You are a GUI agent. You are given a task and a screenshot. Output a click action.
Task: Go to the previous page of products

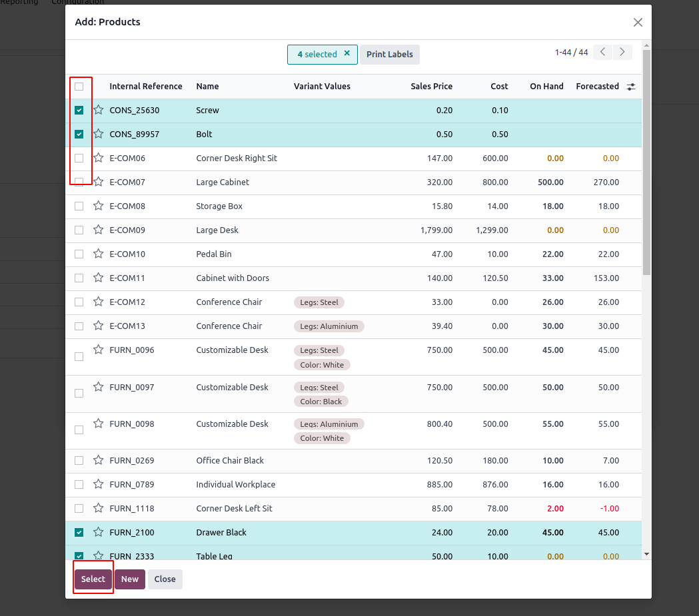coord(602,52)
